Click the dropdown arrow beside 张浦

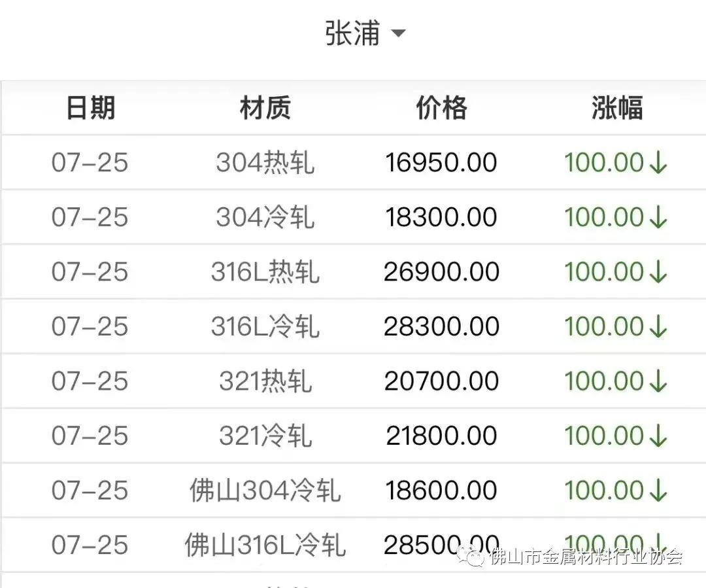click(399, 33)
